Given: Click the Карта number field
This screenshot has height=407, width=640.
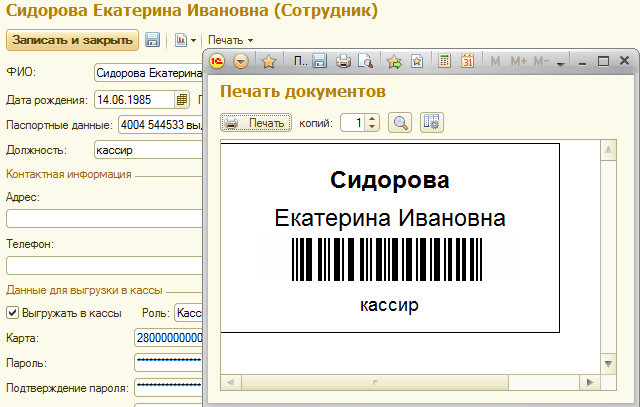Looking at the screenshot, I should click(x=169, y=338).
